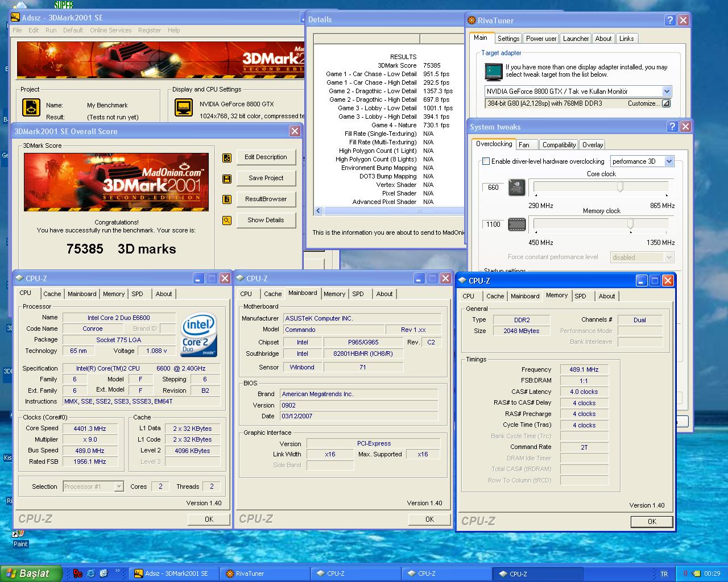Open the Force constant performance level dropdown
The height and width of the screenshot is (582, 728).
click(x=669, y=257)
